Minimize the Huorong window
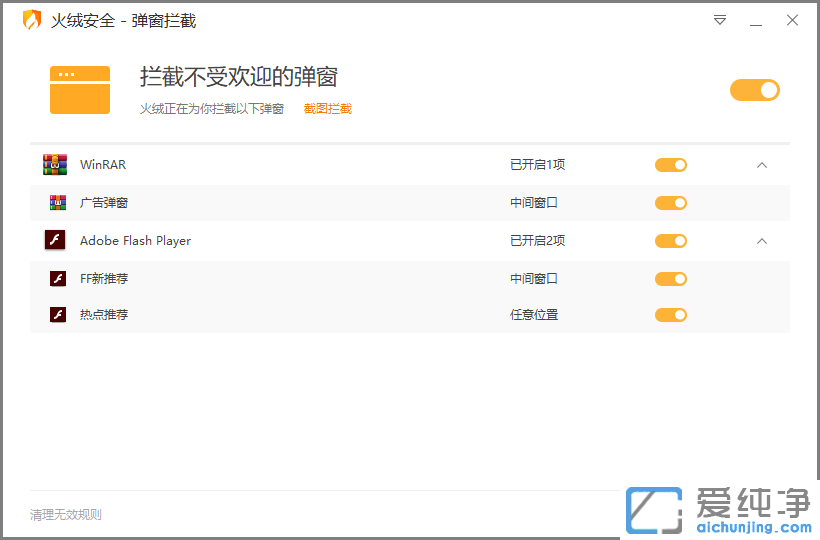This screenshot has width=820, height=540. [756, 21]
